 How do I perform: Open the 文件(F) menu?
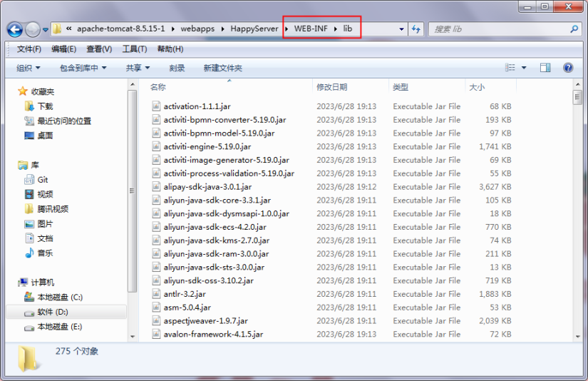29,49
